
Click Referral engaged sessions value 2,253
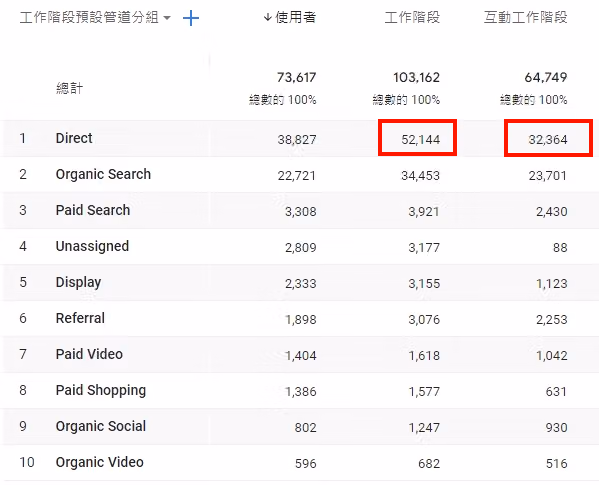552,320
